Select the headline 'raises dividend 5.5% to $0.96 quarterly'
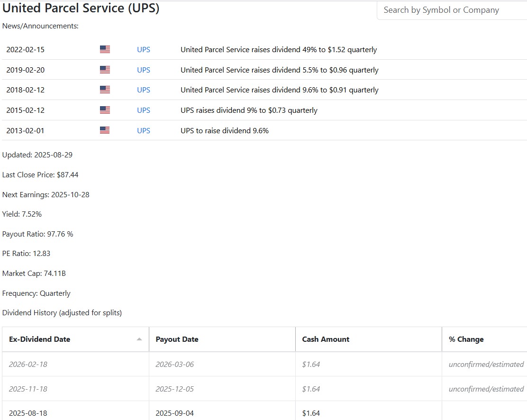 pyautogui.click(x=279, y=70)
